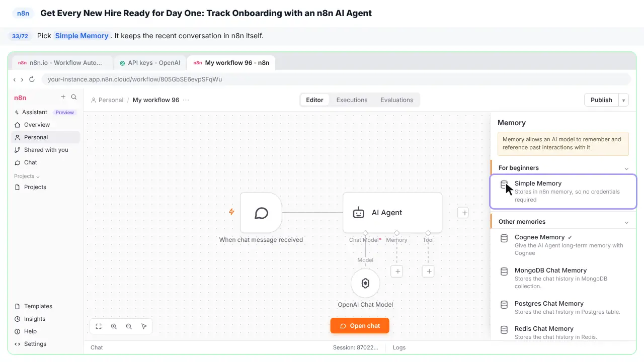This screenshot has width=644, height=362.
Task: Click the chat trigger node icon
Action: (261, 213)
